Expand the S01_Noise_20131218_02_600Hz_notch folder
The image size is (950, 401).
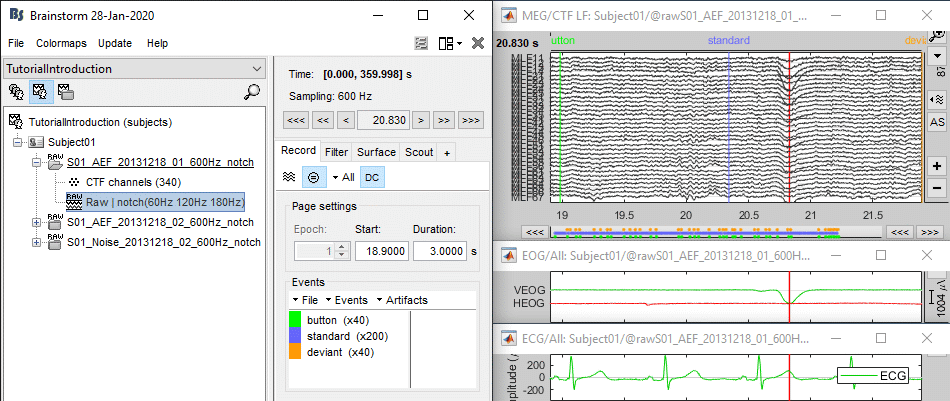(37, 242)
